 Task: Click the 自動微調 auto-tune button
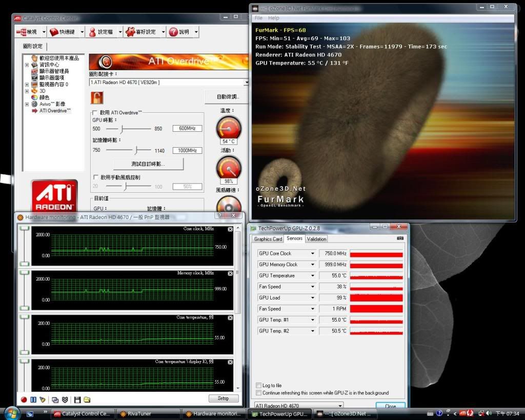click(227, 97)
